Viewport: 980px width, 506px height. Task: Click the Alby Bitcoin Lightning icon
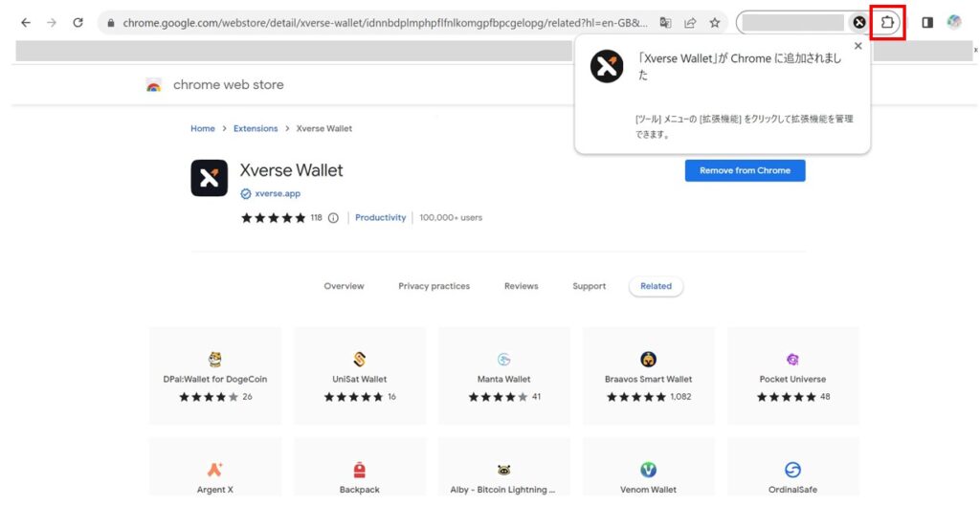click(x=503, y=470)
